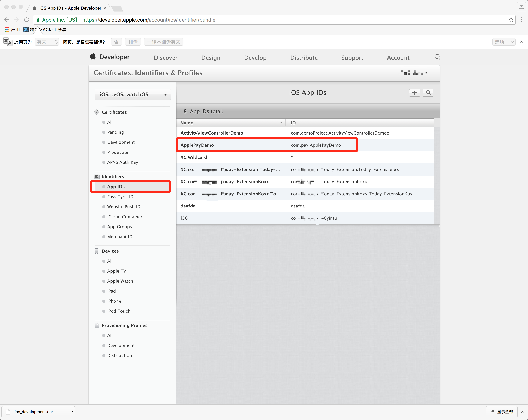Screen dimensions: 528x420
Task: Click the site search magnifier in navigation bar
Action: click(x=437, y=57)
